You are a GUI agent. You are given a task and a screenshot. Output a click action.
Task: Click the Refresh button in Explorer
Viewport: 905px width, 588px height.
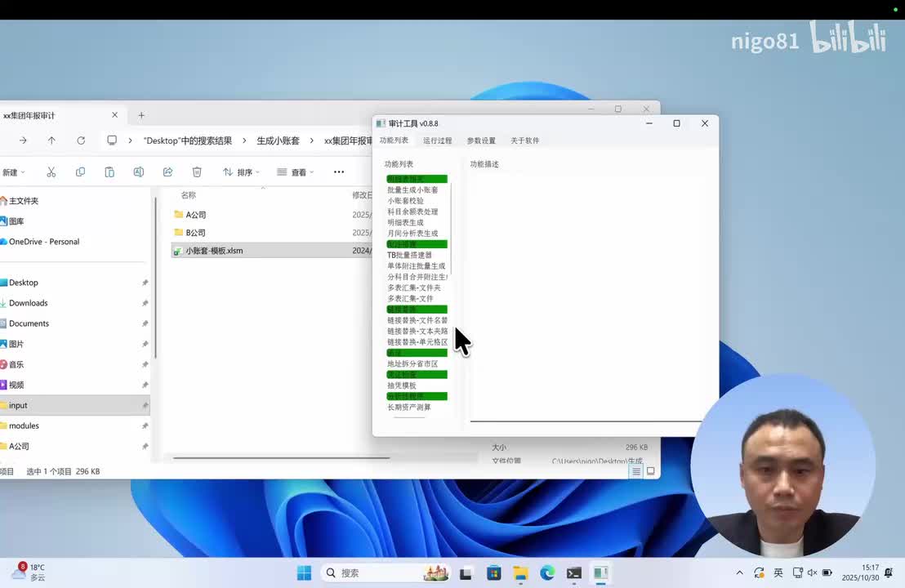click(81, 140)
